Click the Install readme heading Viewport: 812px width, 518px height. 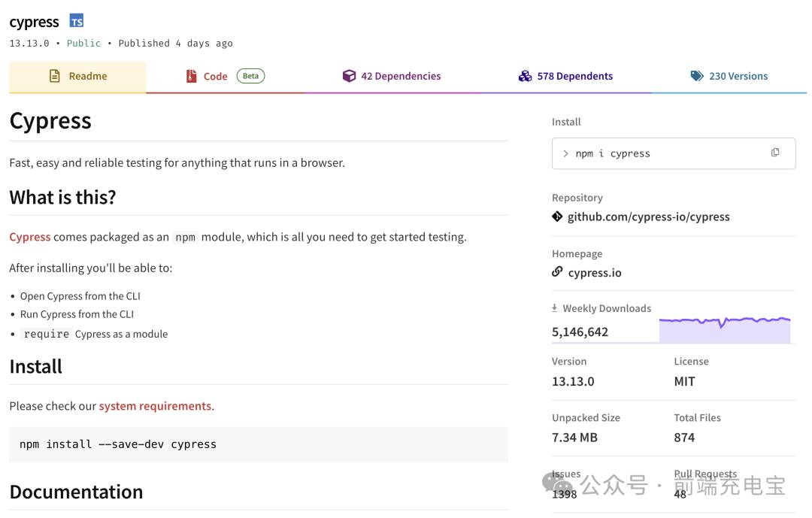pyautogui.click(x=36, y=366)
